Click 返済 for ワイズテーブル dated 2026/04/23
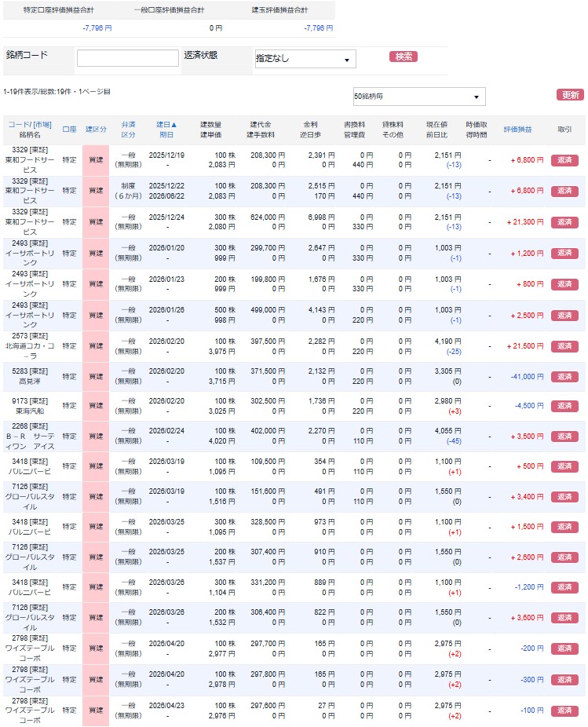This screenshot has height=727, width=588. point(564,711)
